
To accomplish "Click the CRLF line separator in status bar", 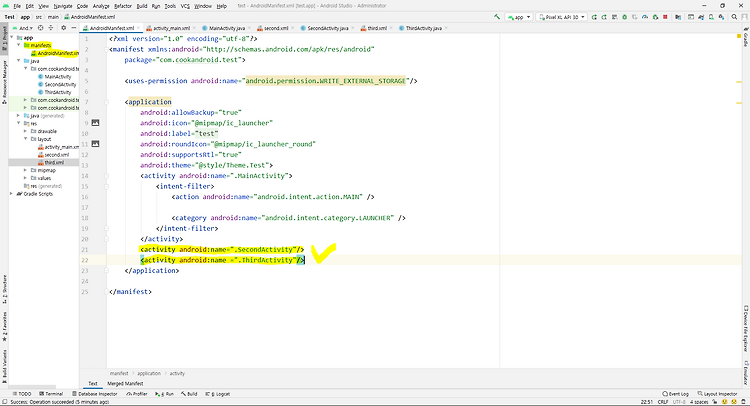I will 662,402.
